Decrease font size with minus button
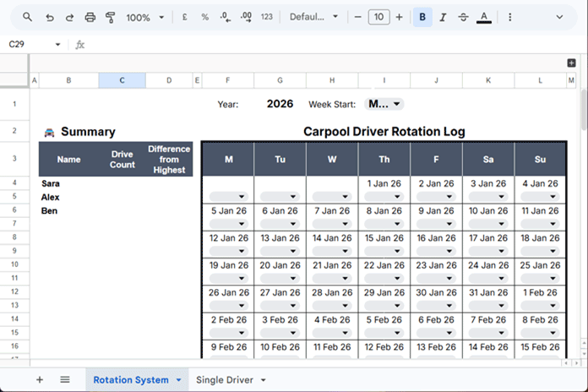588x392 pixels. click(357, 17)
